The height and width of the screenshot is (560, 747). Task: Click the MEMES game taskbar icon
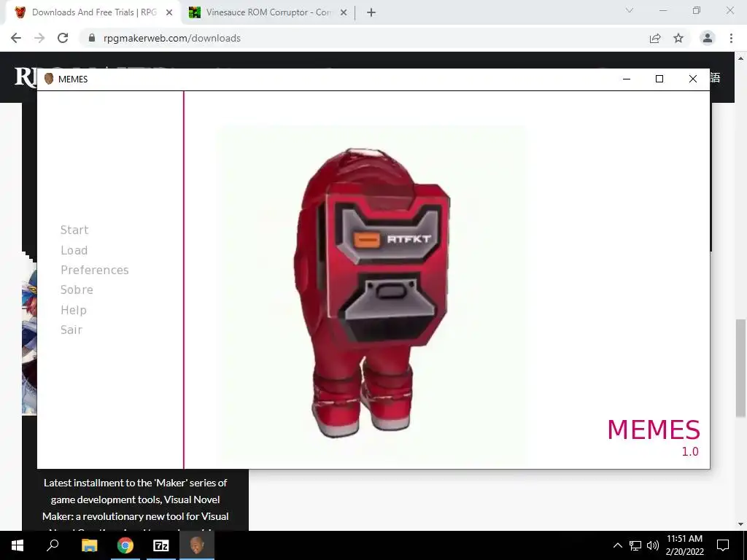point(197,545)
